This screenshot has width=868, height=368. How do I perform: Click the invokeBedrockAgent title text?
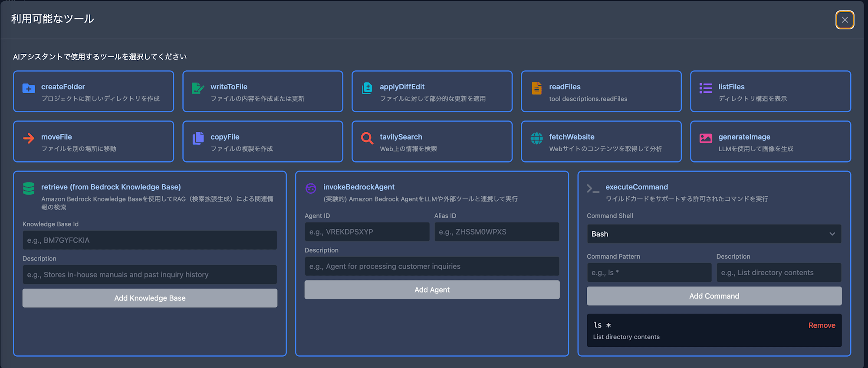pos(359,187)
